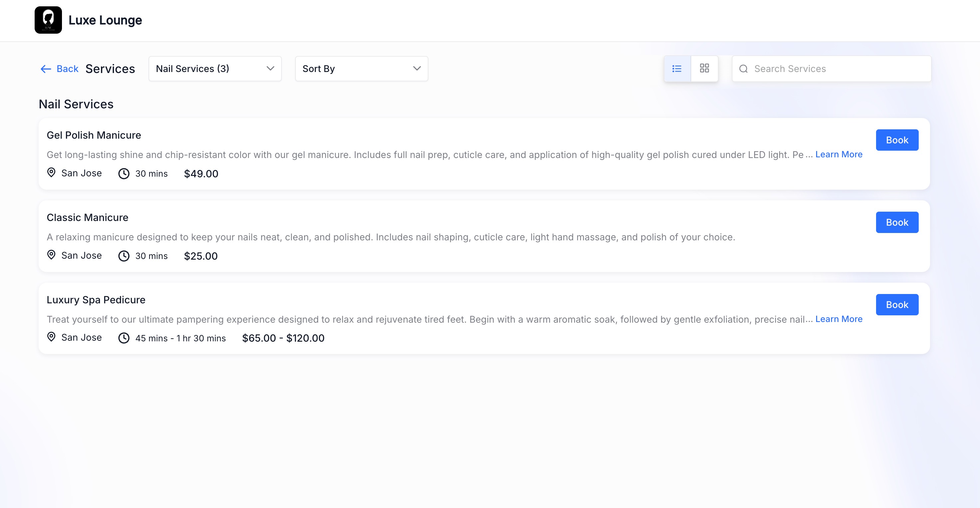Click the Luxe Lounge logo icon
Screen dimensions: 980x508
tap(48, 20)
